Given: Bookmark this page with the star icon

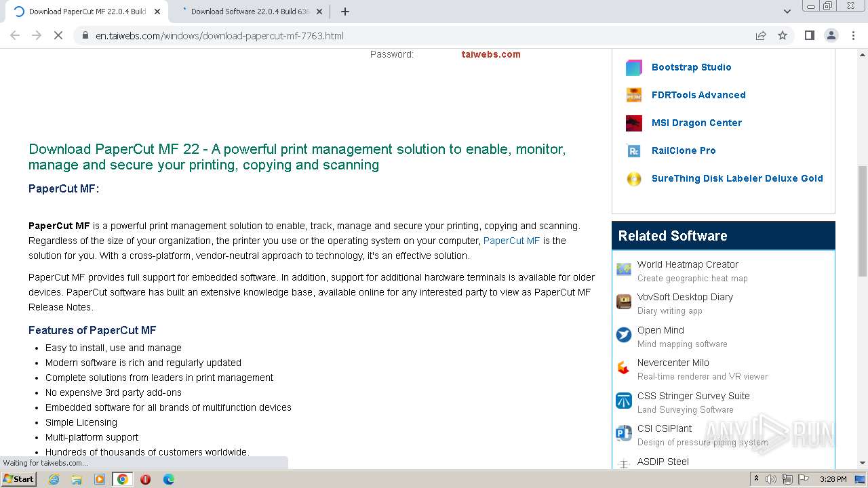Looking at the screenshot, I should click(783, 35).
